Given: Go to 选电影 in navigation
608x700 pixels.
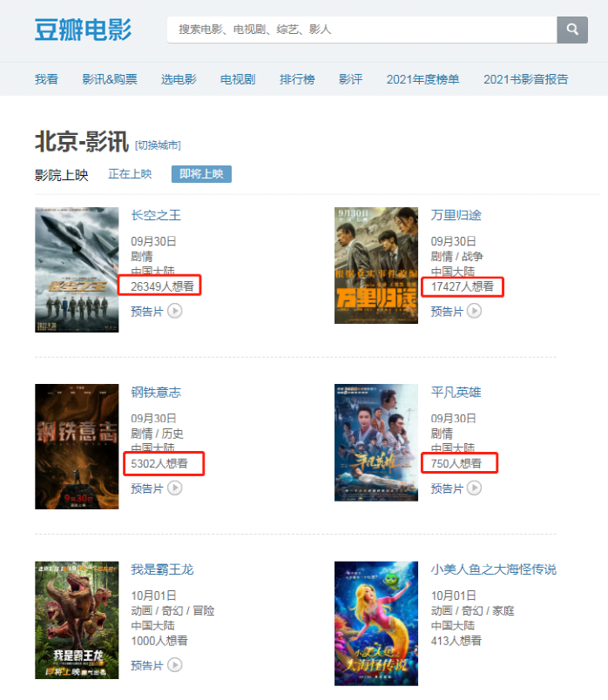Looking at the screenshot, I should (179, 79).
